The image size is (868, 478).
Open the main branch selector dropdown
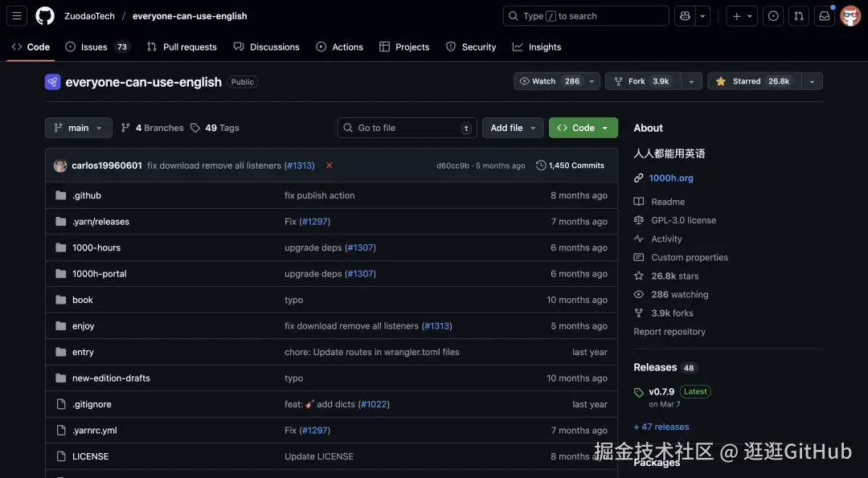(79, 128)
